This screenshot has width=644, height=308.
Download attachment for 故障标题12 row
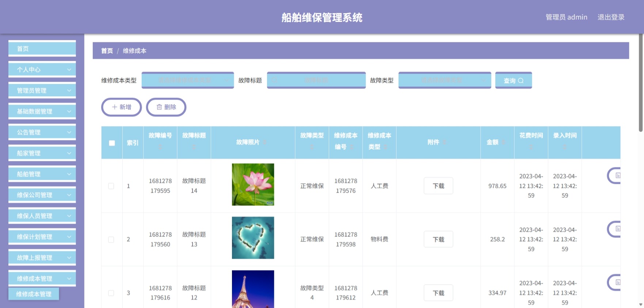438,293
